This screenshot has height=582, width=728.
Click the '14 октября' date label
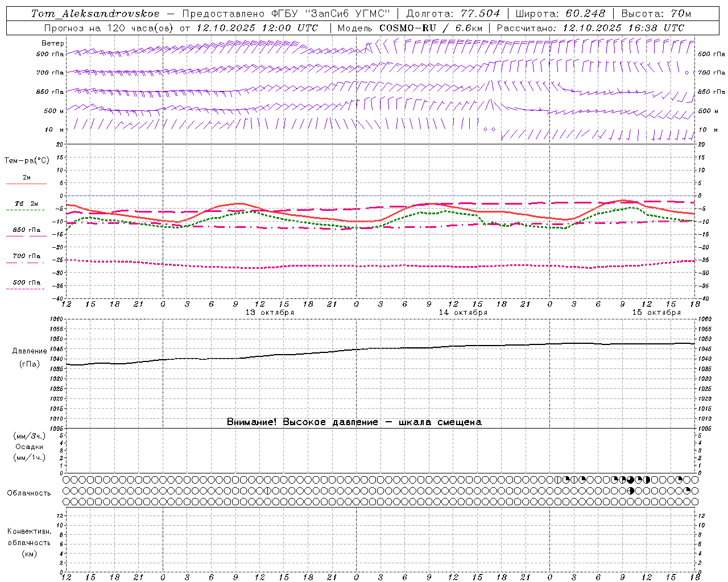point(463,313)
